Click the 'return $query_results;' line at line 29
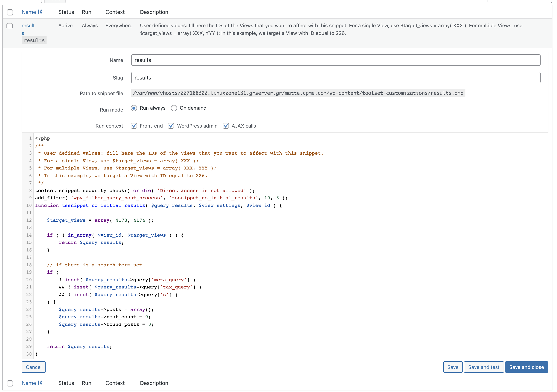 click(79, 347)
